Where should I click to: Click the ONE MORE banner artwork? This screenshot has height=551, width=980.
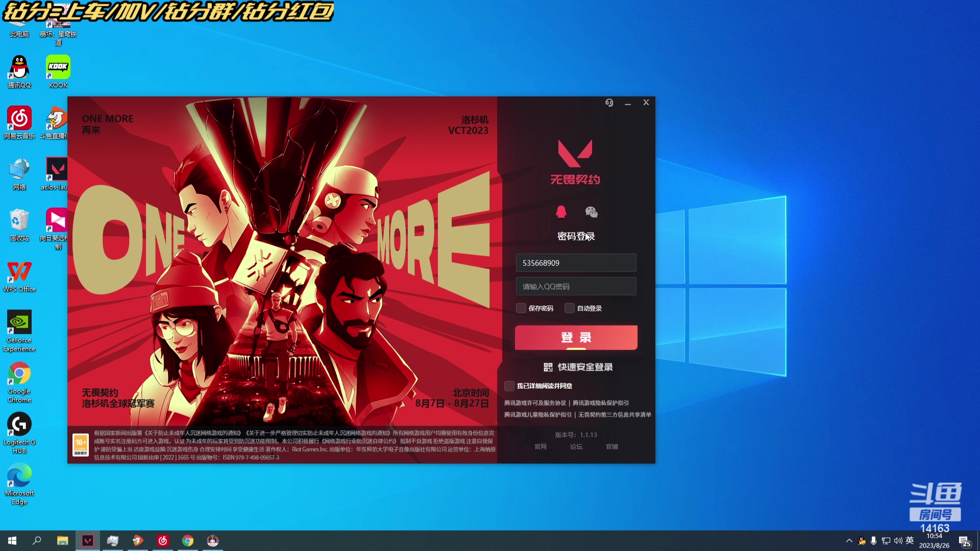[282, 261]
